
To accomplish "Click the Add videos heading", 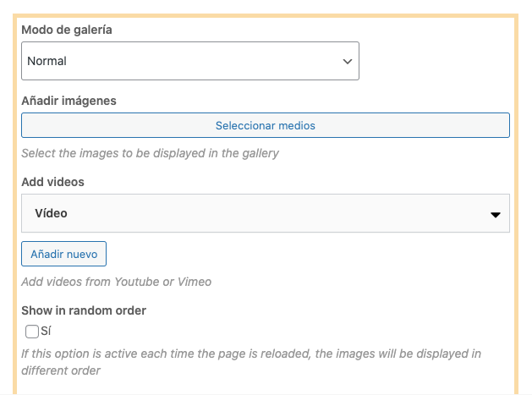I will (x=52, y=182).
